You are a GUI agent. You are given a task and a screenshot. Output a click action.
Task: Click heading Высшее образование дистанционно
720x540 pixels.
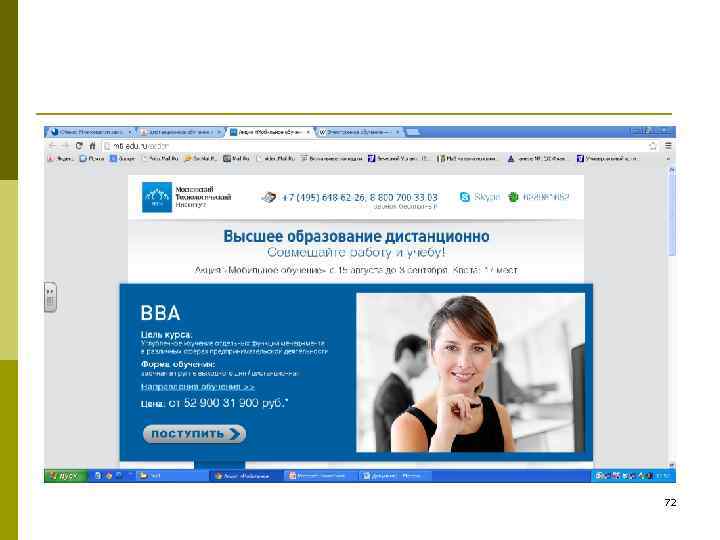(356, 236)
